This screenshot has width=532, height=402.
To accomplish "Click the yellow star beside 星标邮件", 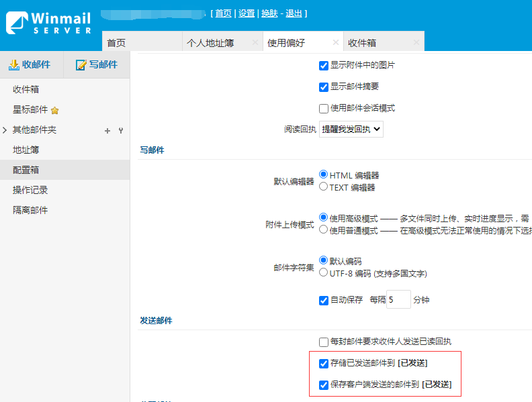I will click(55, 110).
